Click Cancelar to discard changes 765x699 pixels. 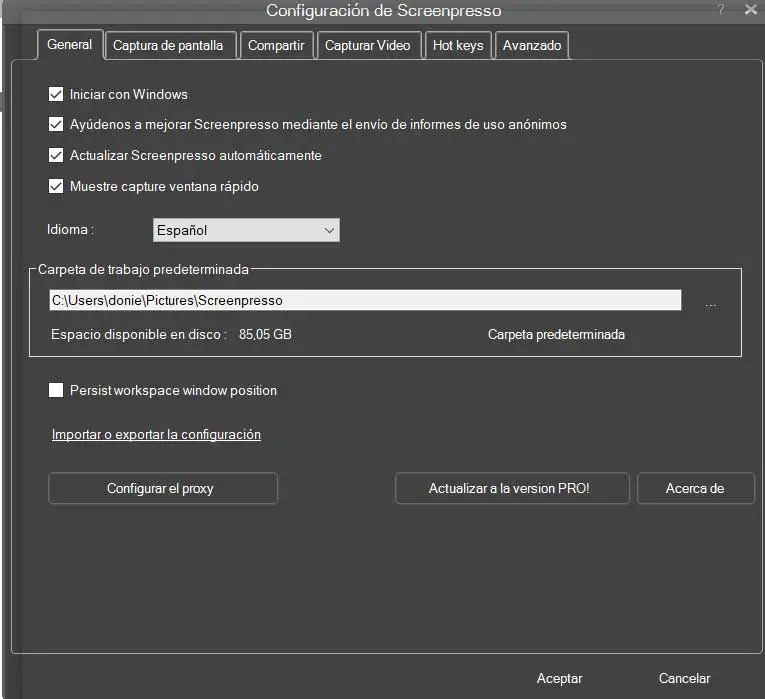click(x=684, y=679)
